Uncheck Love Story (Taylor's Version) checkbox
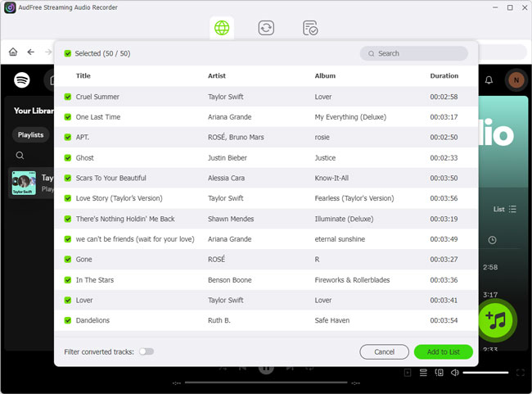This screenshot has height=394, width=532. click(x=68, y=198)
